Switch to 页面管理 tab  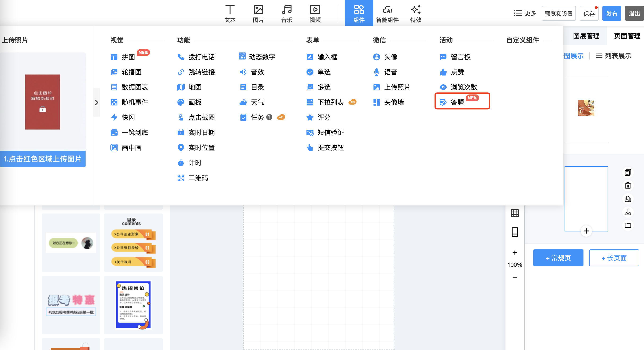click(x=627, y=36)
